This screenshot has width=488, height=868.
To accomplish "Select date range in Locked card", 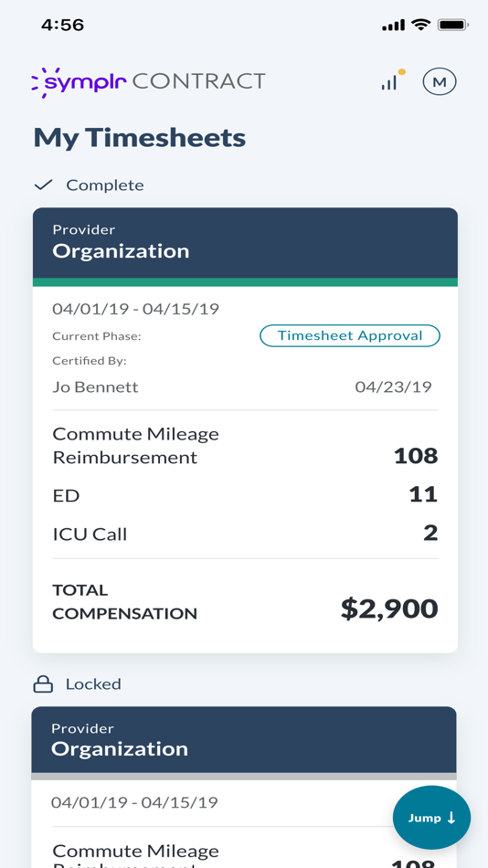I will (134, 802).
